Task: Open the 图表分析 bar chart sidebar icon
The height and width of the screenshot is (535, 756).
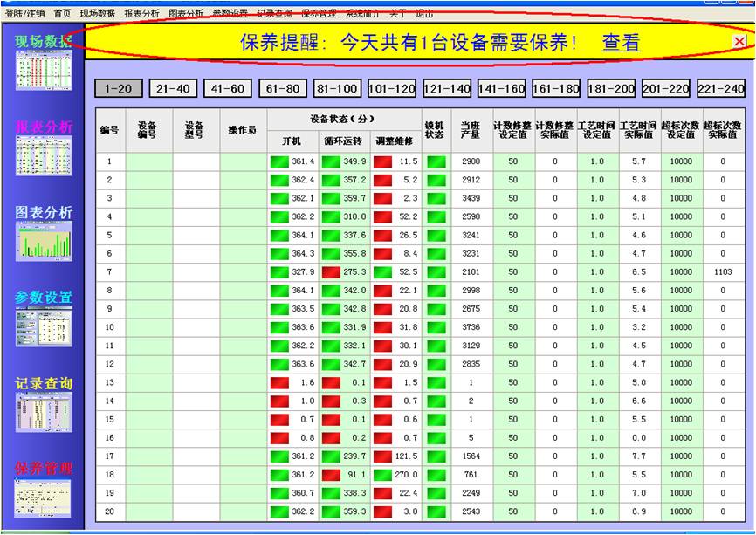Action: click(43, 241)
